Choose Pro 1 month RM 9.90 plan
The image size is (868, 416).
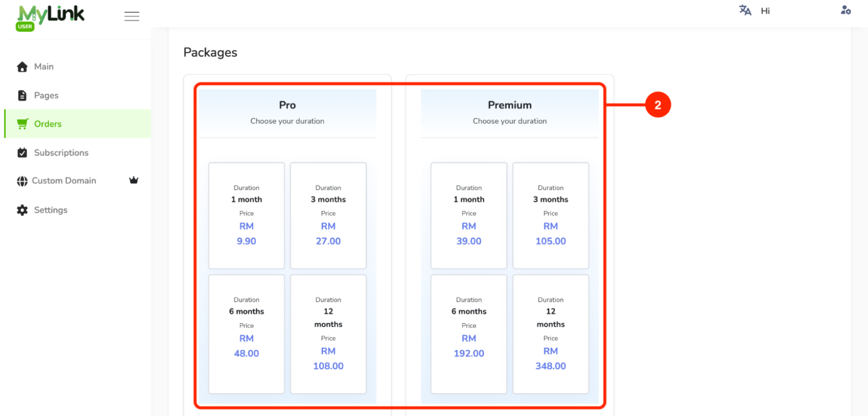[247, 216]
